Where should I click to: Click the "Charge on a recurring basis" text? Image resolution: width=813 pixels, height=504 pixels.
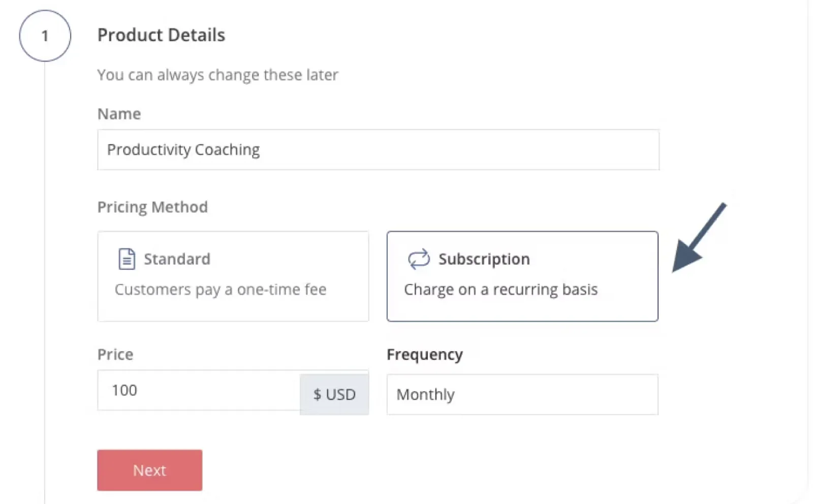click(x=501, y=290)
